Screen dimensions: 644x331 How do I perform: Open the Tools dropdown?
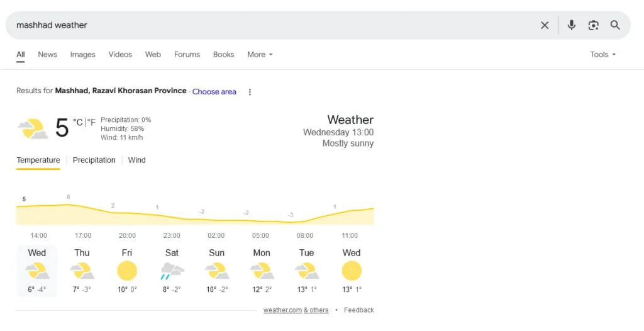pos(603,54)
